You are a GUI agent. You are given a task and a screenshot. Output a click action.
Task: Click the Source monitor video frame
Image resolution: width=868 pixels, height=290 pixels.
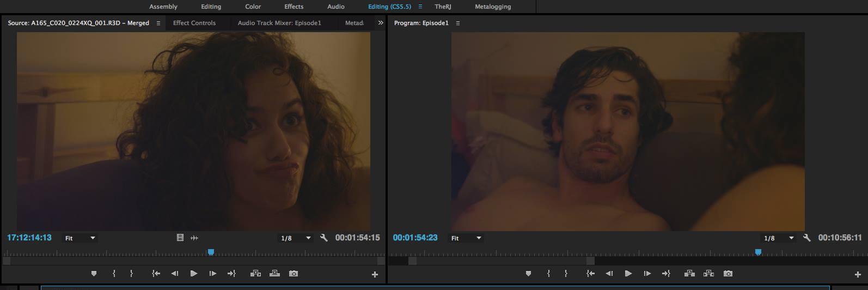(x=193, y=131)
